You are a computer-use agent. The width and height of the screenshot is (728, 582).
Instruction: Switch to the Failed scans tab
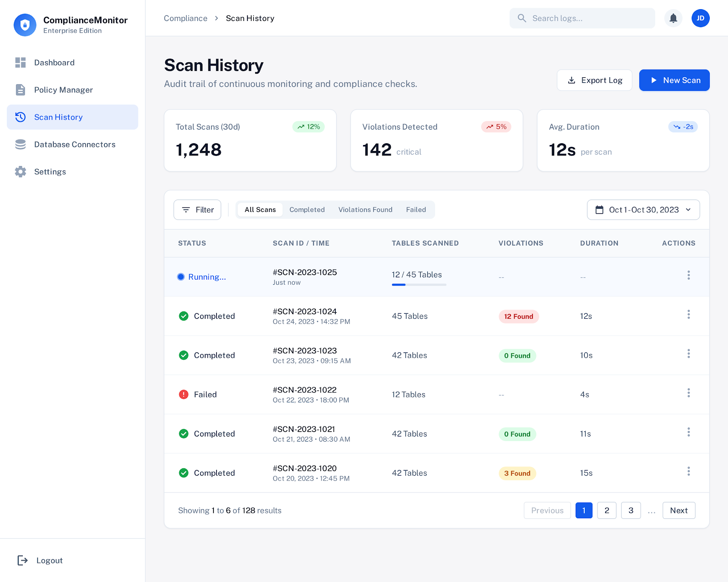416,210
